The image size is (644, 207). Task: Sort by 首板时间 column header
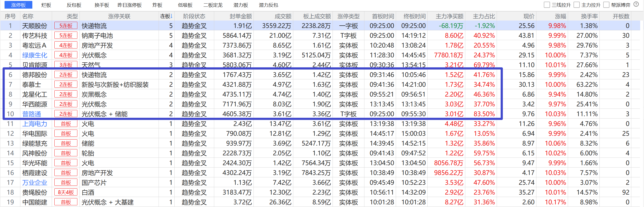383,16
